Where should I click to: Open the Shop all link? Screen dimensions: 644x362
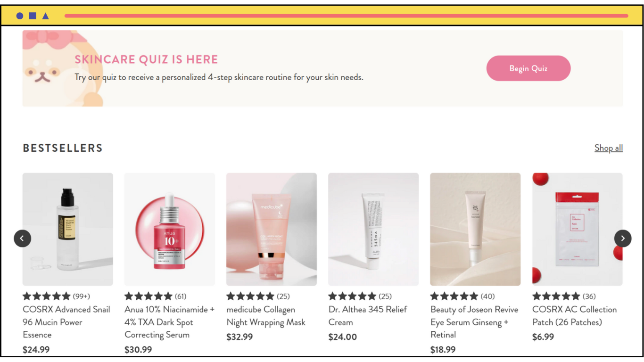pyautogui.click(x=609, y=148)
